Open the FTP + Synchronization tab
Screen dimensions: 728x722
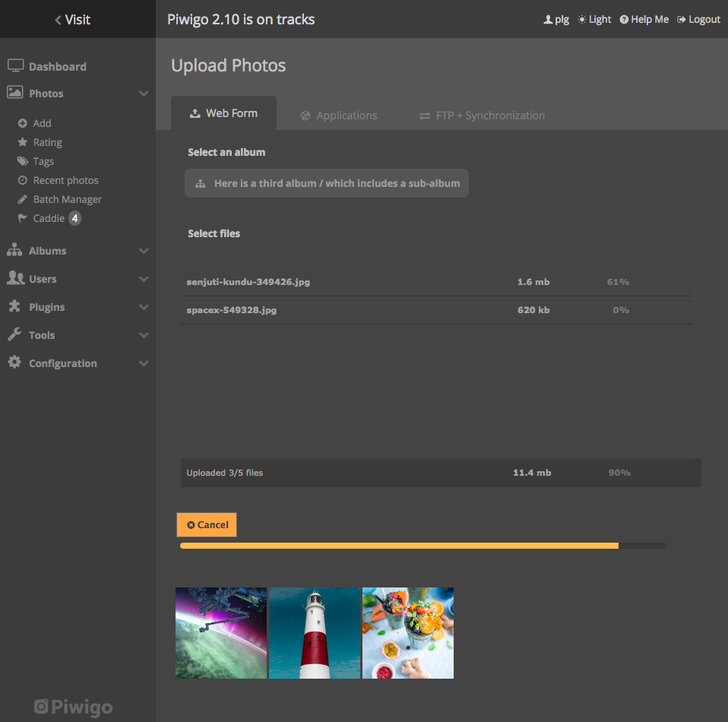482,116
